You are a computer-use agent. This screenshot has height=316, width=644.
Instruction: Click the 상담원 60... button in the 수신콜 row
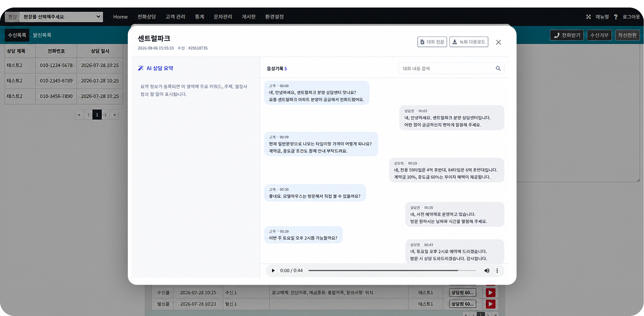(x=463, y=293)
